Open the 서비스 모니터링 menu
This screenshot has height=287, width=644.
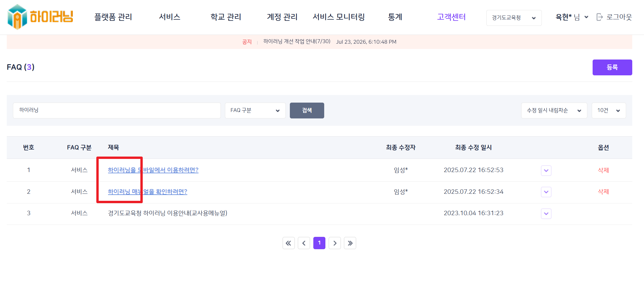(339, 17)
